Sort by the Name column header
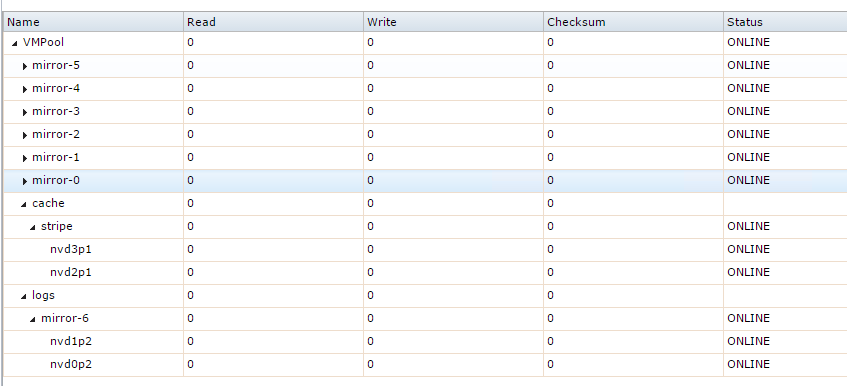Screen dimensions: 847x386 (93, 22)
